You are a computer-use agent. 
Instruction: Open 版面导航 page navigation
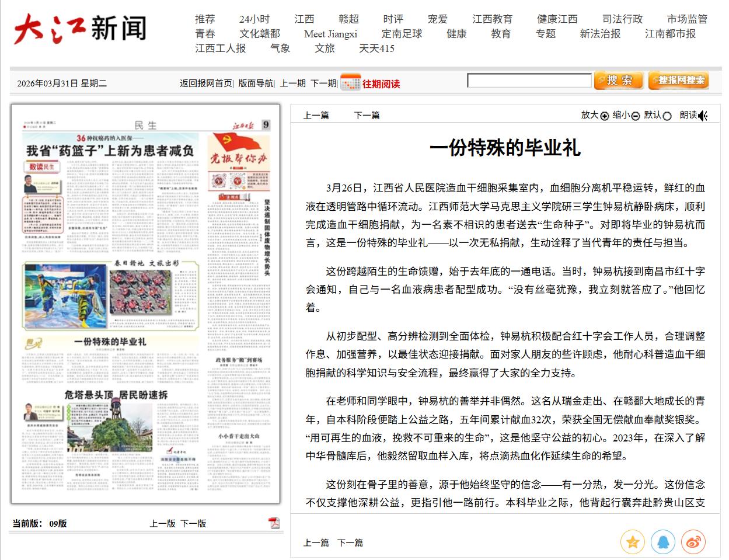[x=256, y=84]
